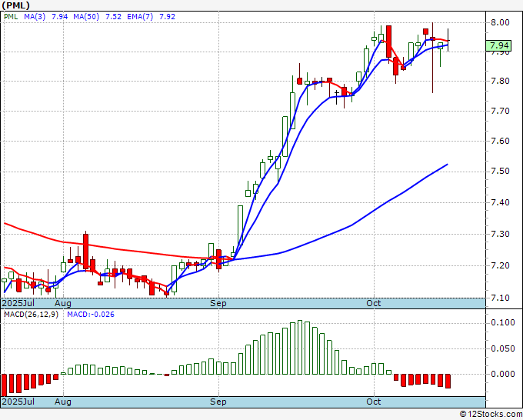Click the tallest green MACD histogram bar
This screenshot has height=420, width=523.
click(300, 347)
